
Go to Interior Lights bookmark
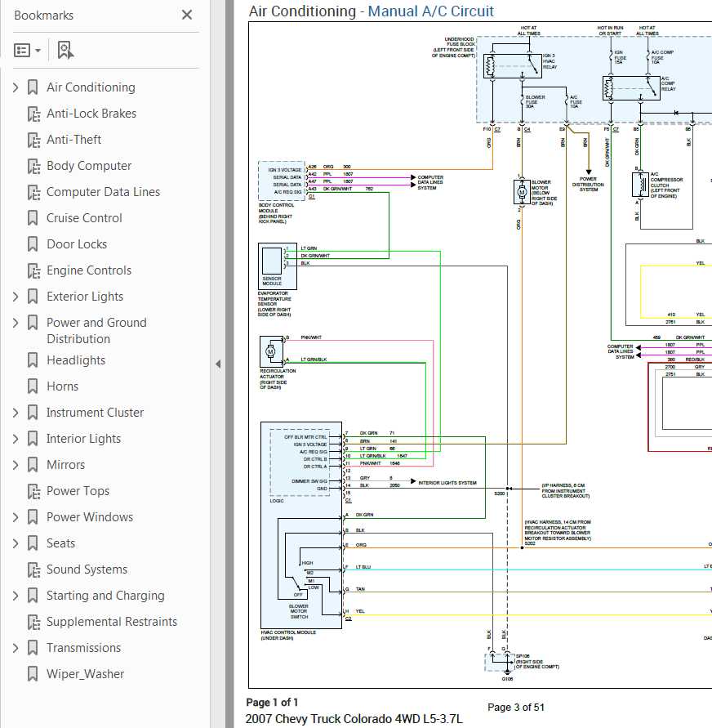[83, 439]
